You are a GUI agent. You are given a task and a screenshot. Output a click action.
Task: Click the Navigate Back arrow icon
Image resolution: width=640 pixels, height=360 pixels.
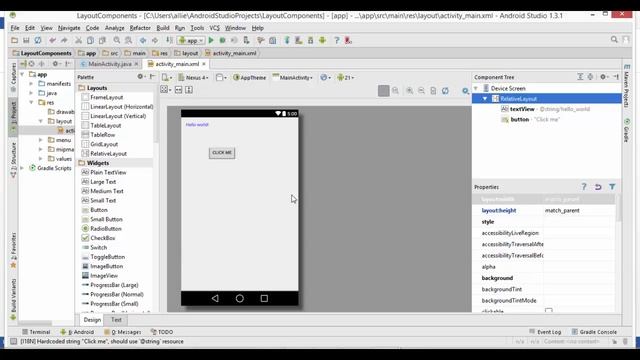click(143, 40)
